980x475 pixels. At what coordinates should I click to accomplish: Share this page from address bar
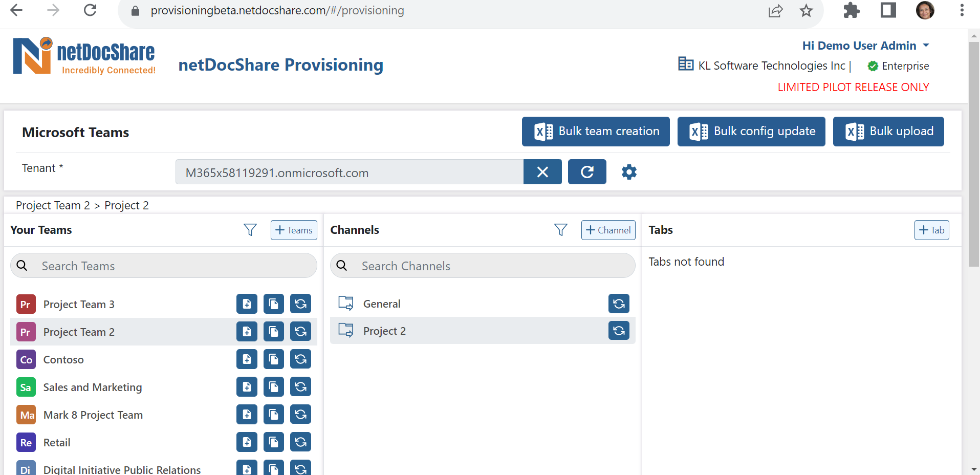[x=776, y=11]
